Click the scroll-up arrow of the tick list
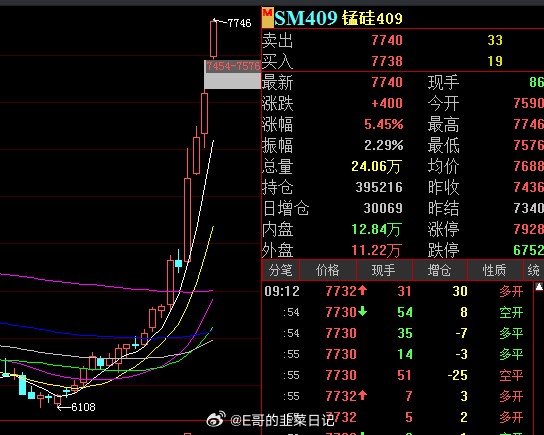The width and height of the screenshot is (544, 435). pyautogui.click(x=539, y=287)
